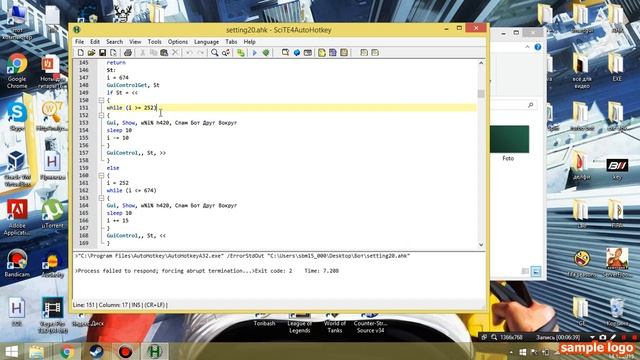Print the script using printer icon
The image size is (640, 360).
tap(128, 53)
